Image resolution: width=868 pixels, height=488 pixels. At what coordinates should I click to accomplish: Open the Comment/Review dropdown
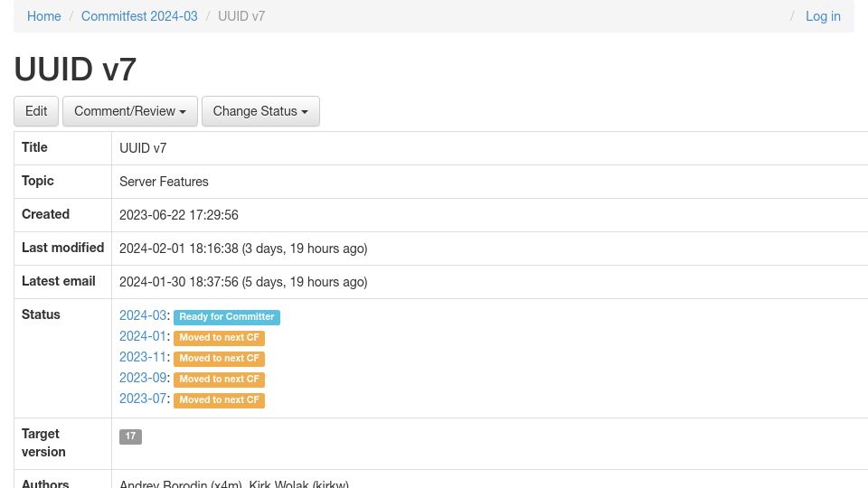[130, 111]
